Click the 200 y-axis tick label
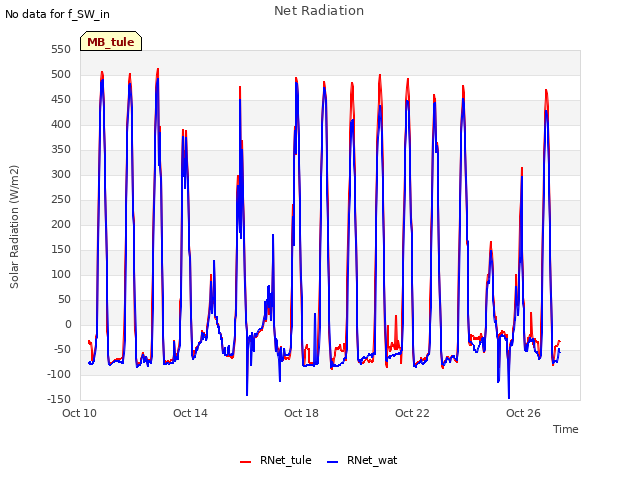This screenshot has height=480, width=640. point(61,224)
